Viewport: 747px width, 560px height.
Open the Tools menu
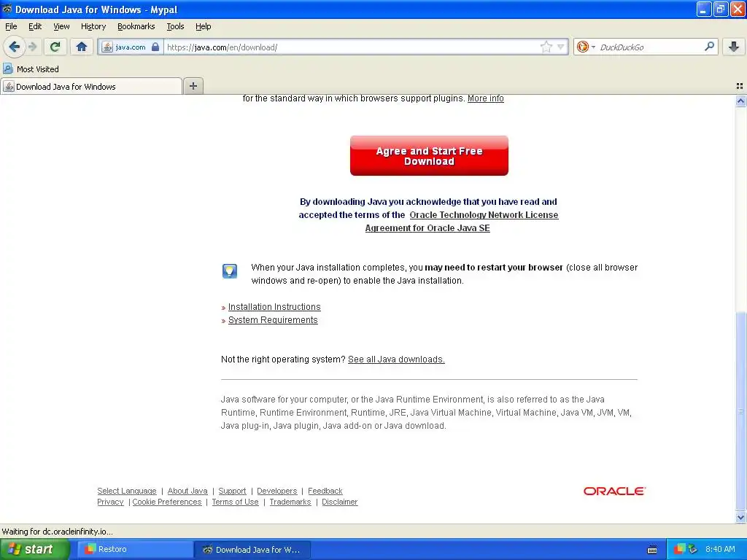[175, 26]
